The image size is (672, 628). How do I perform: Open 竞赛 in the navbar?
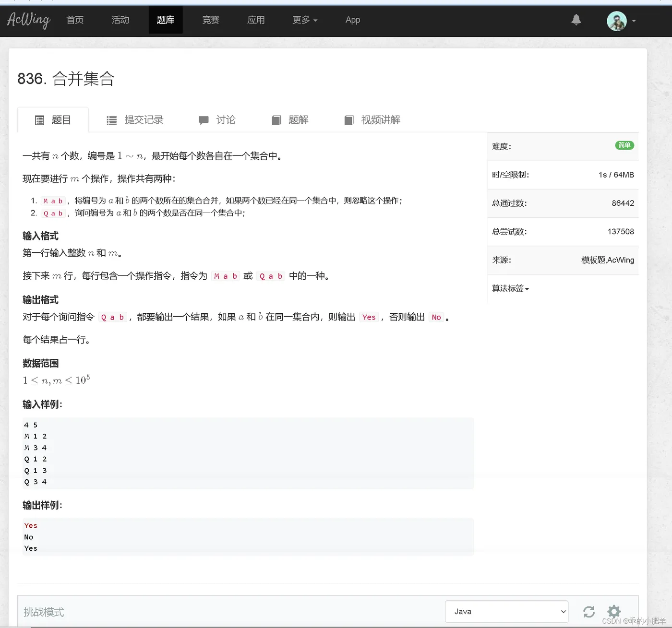pos(211,20)
